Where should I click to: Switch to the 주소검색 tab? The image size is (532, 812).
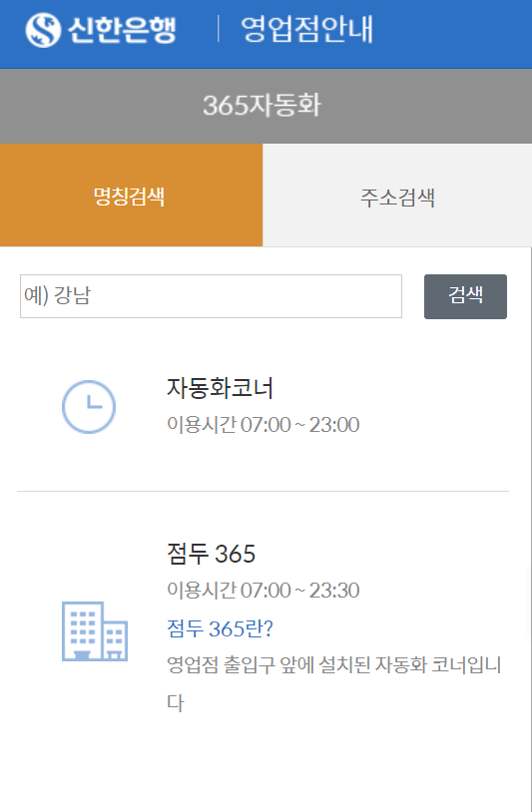397,195
